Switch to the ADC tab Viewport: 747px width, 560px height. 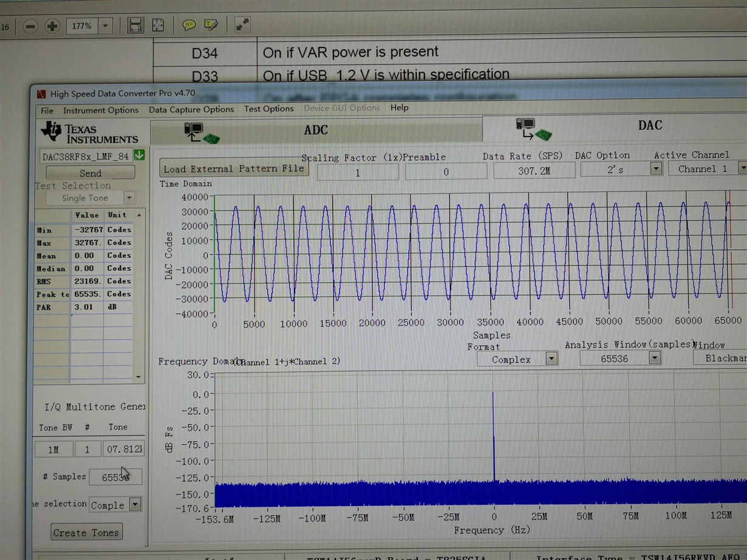click(x=316, y=130)
